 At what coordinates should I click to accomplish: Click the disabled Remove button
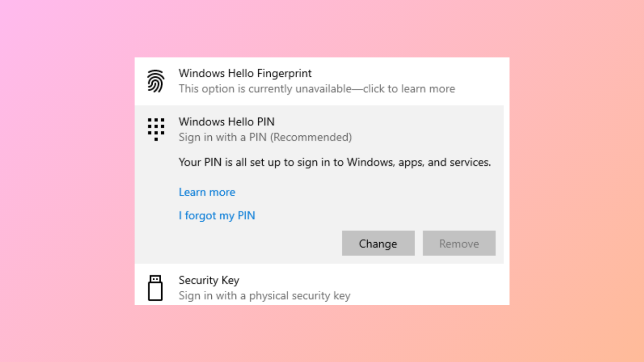[459, 243]
